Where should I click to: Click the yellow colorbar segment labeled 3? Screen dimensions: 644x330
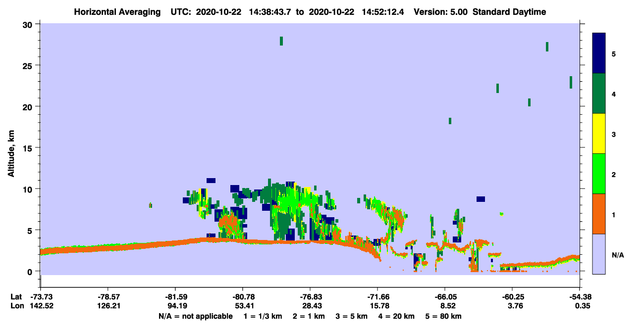click(x=599, y=134)
